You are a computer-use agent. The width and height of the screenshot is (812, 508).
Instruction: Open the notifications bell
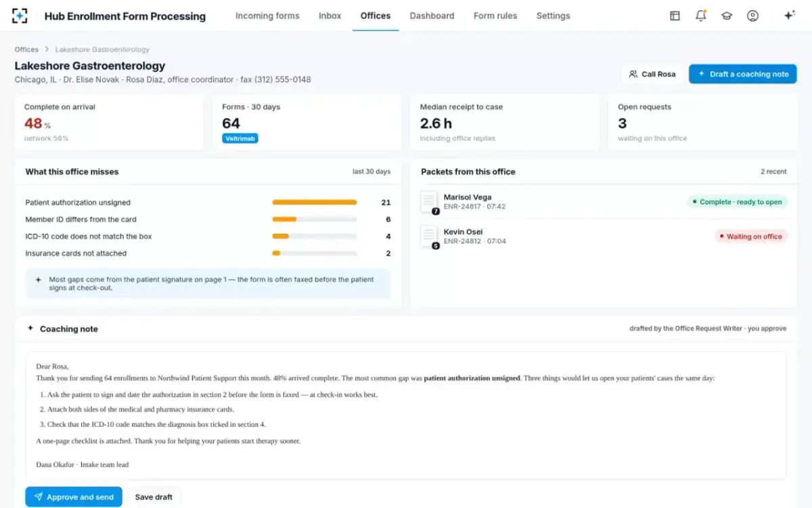701,16
